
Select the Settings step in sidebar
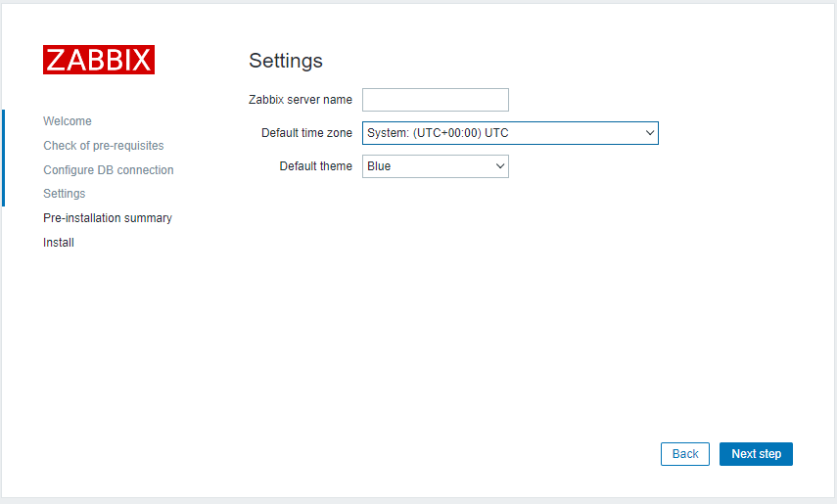click(64, 194)
